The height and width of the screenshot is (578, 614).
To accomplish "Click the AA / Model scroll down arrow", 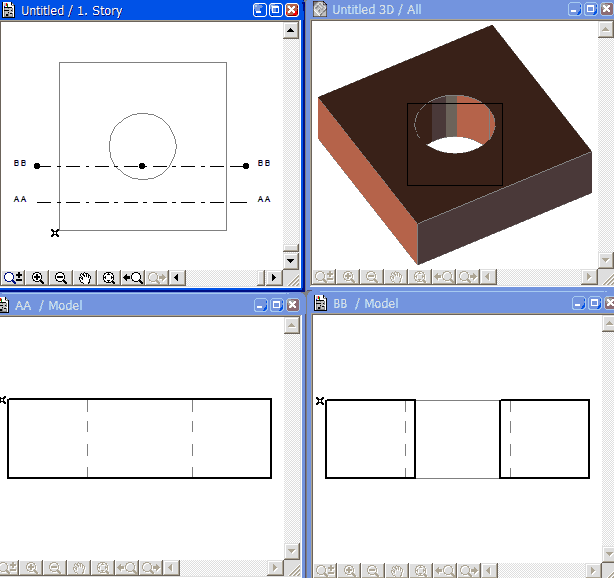I will click(x=292, y=551).
